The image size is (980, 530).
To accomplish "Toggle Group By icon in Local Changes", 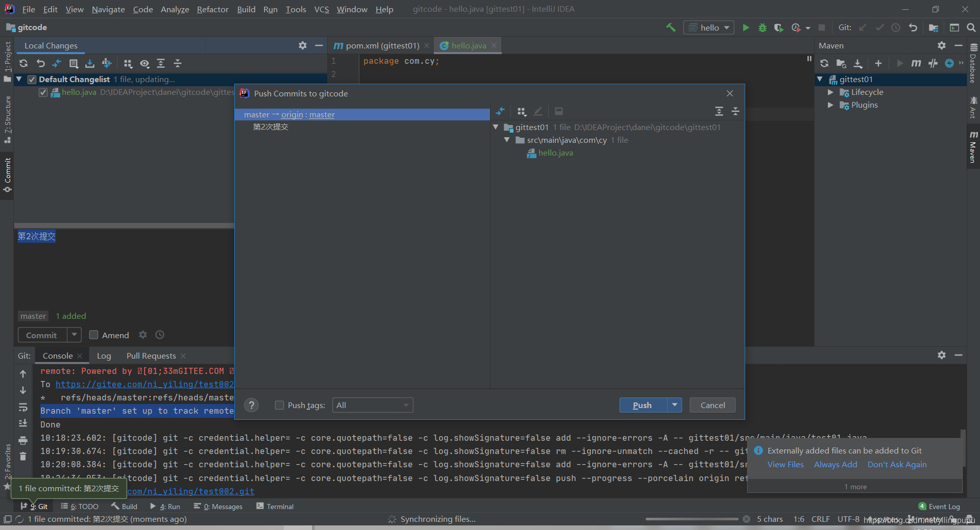I will 128,63.
